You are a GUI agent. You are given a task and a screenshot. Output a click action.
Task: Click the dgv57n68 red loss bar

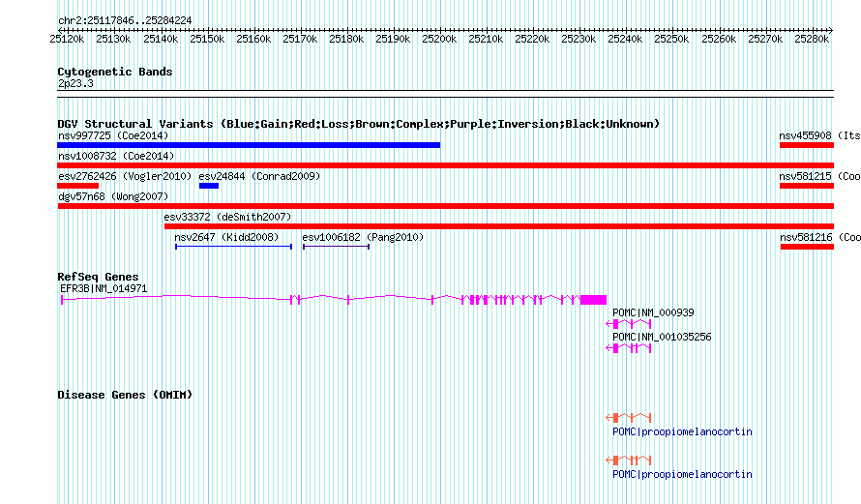point(445,206)
